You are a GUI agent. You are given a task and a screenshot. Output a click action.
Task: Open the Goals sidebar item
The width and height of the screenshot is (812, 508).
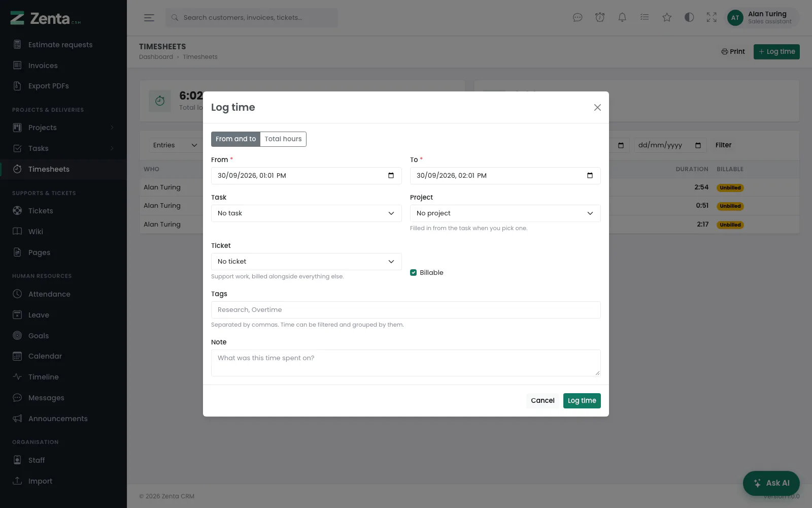click(x=63, y=336)
